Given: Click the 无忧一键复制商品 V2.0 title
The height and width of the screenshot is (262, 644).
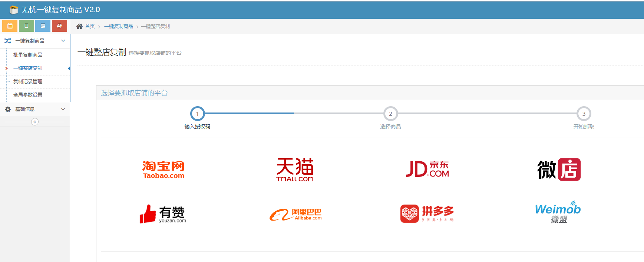Looking at the screenshot, I should pos(60,10).
